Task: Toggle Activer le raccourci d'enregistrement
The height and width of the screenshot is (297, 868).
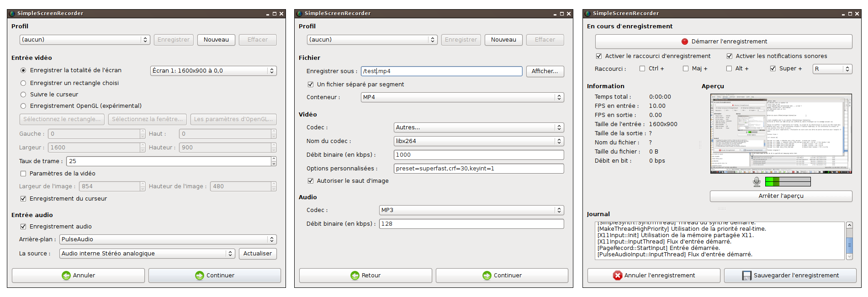Action: click(x=599, y=56)
